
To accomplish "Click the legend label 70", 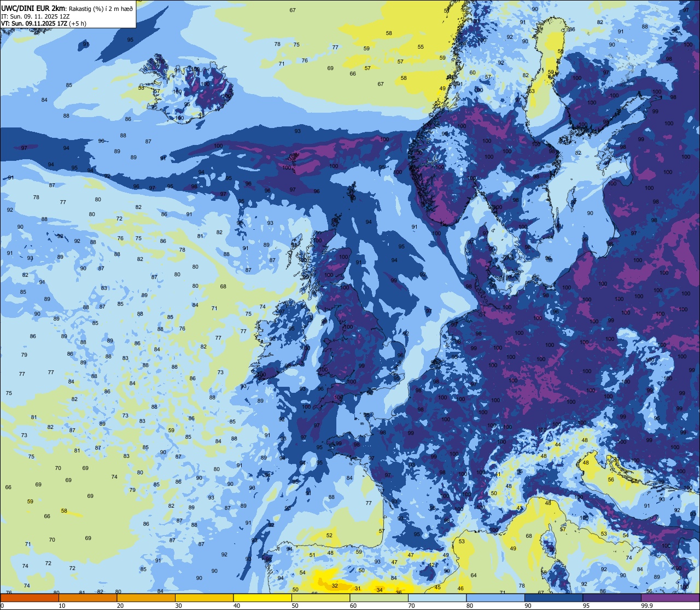I will click(411, 606).
